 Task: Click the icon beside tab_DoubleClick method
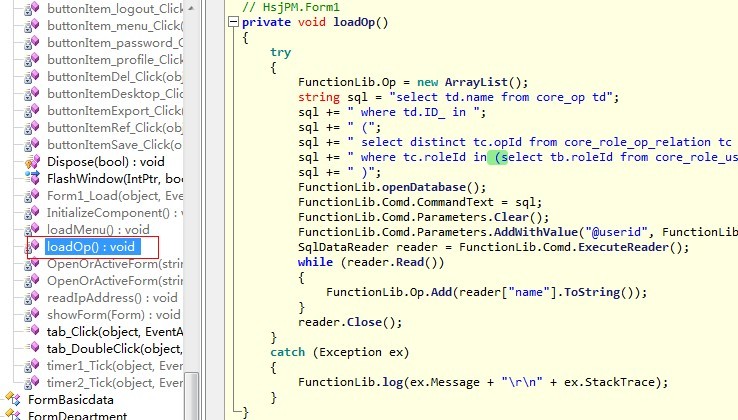click(x=35, y=348)
